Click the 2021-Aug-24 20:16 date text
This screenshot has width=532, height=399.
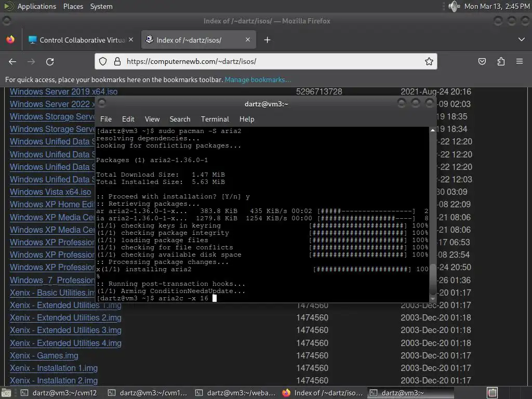436,91
